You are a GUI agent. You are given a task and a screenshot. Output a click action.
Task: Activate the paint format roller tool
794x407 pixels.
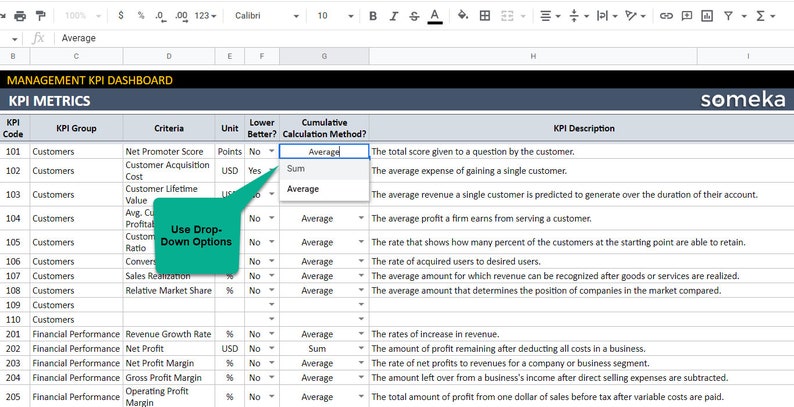tap(41, 16)
